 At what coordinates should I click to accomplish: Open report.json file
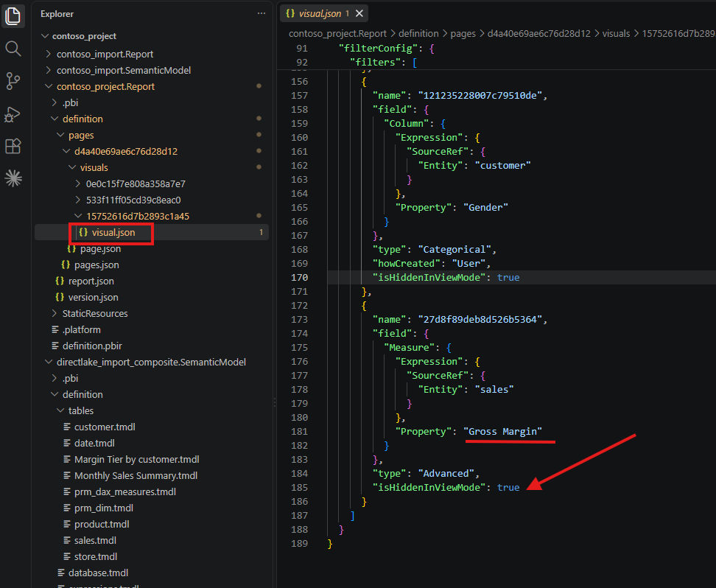(91, 281)
